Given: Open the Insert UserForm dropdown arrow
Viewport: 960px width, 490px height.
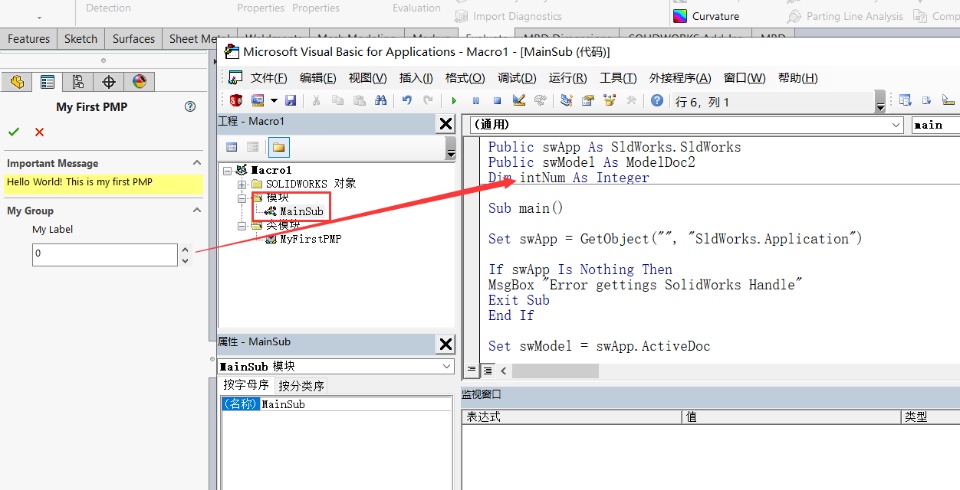Looking at the screenshot, I should click(274, 100).
